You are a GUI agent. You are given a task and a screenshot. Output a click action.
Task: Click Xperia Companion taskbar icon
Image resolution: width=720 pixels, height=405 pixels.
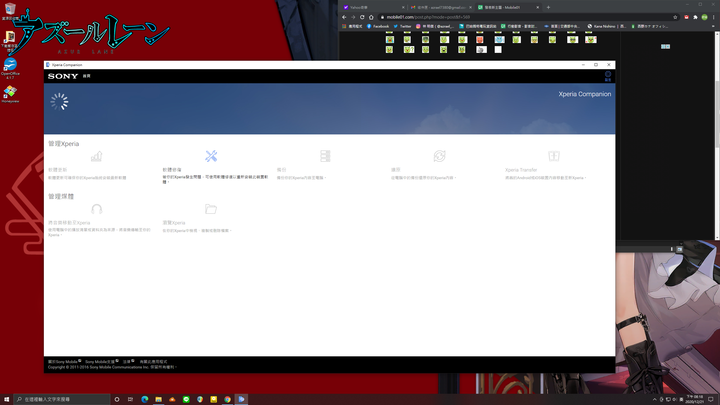click(x=241, y=399)
